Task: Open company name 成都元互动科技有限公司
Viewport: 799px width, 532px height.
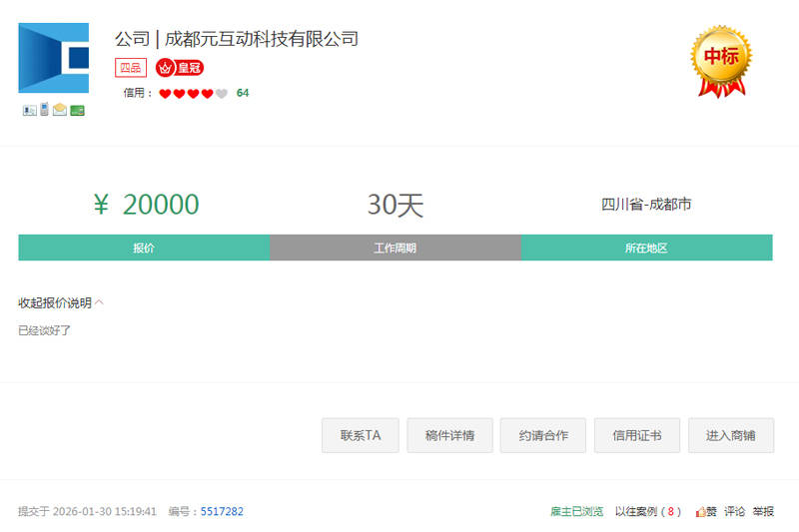Action: (x=261, y=39)
